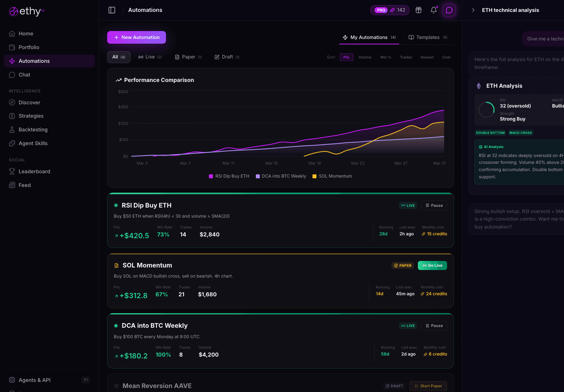
Task: Click AI Analysis heading icon
Action: pos(481,147)
